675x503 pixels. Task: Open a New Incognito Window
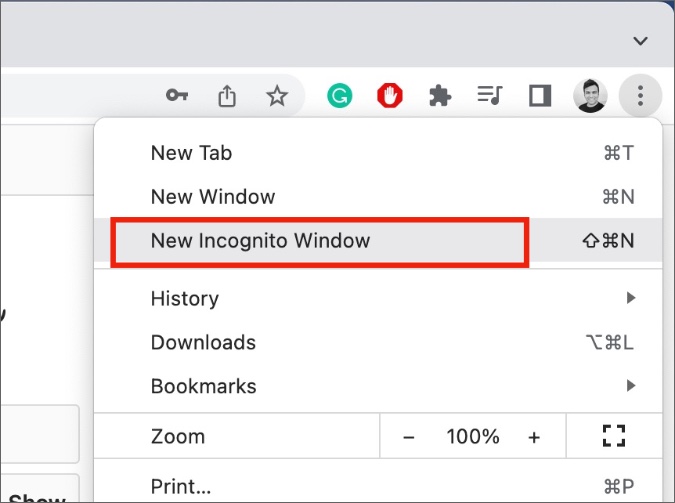(x=378, y=240)
